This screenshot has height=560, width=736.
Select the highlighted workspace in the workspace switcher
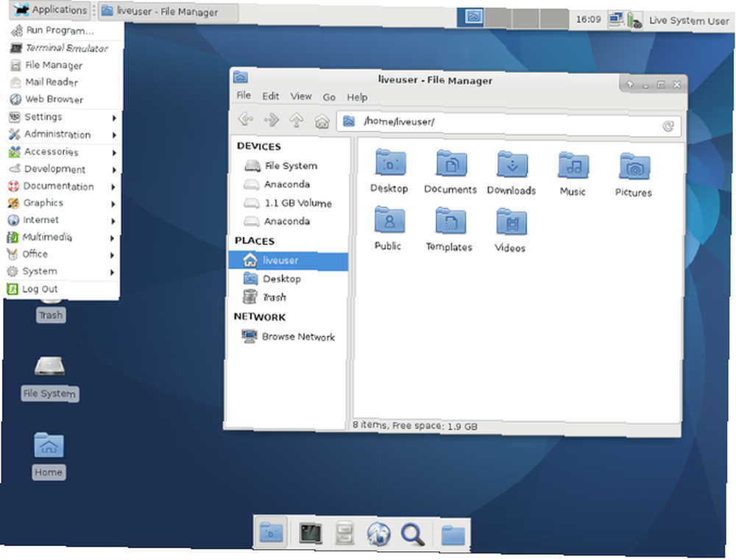[x=471, y=18]
